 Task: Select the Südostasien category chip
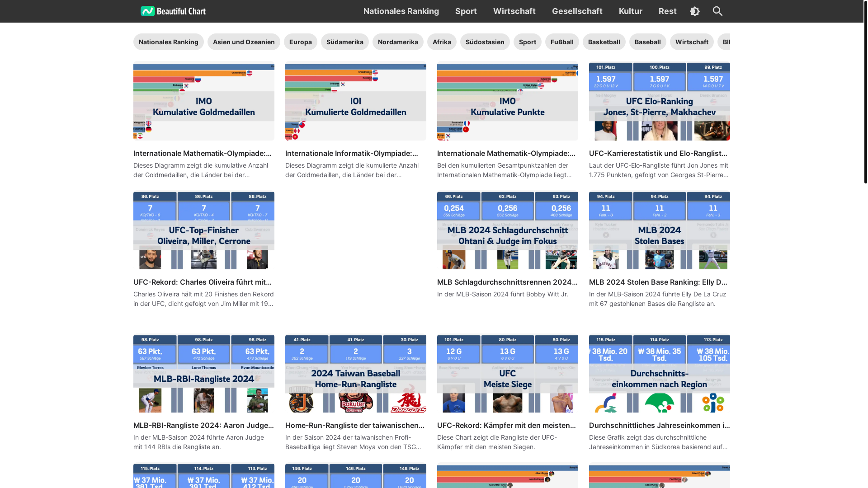click(485, 42)
